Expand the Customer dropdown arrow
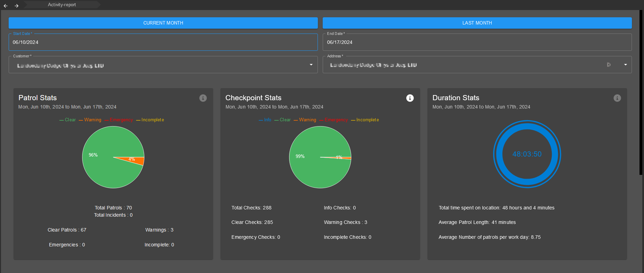Screen dimensions: 644x273 [x=311, y=65]
